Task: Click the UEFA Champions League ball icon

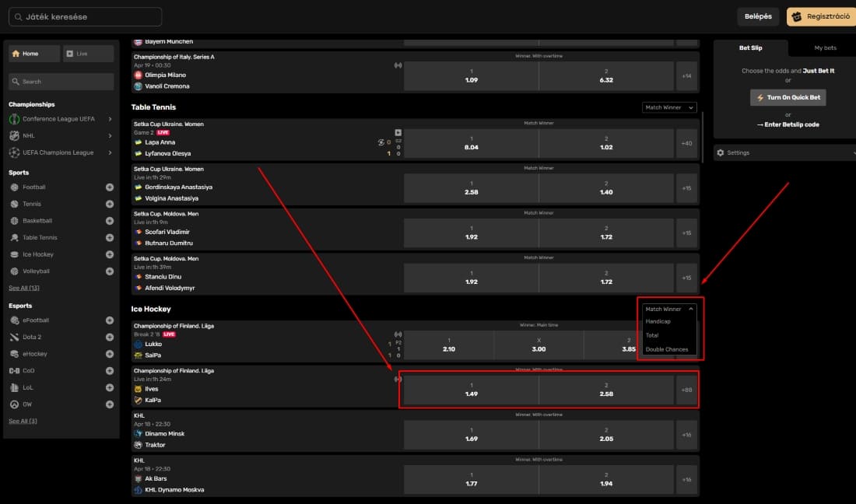Action: pyautogui.click(x=15, y=152)
